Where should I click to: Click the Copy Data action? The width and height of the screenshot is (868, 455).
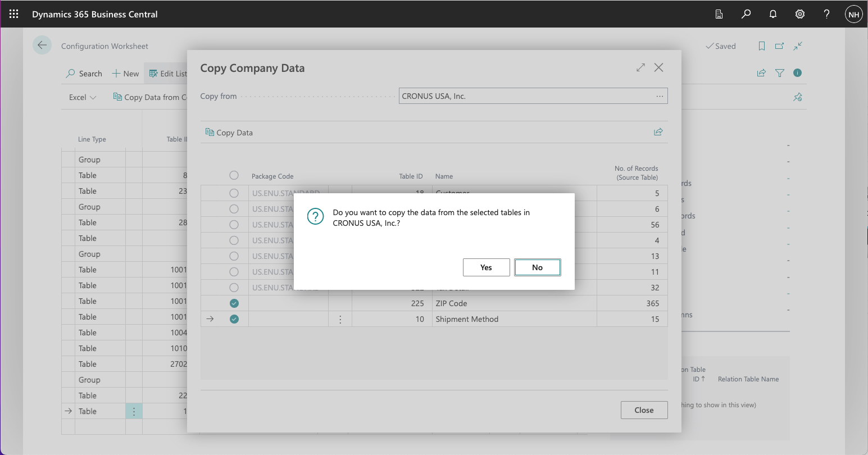coord(229,133)
